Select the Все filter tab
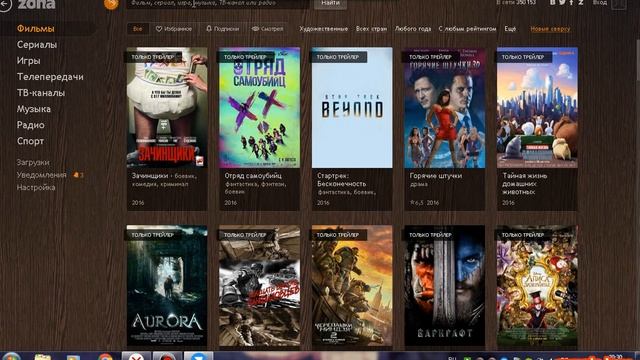Viewport: 640px width, 360px height. point(138,29)
